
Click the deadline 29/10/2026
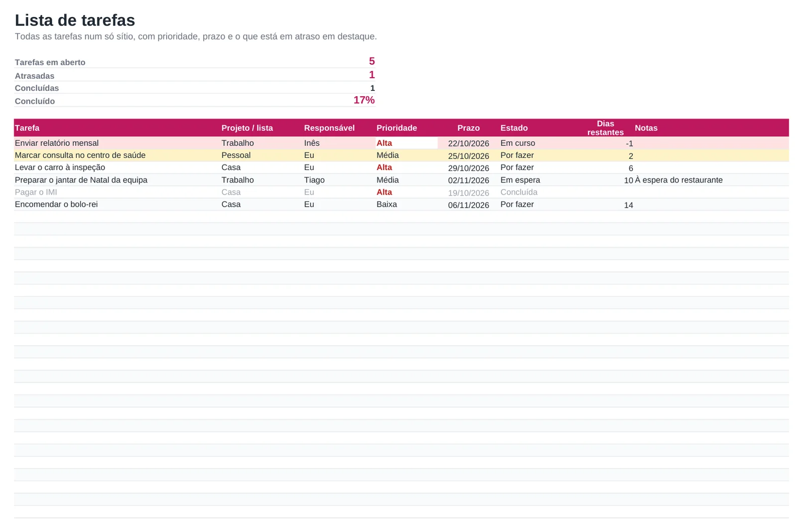coord(468,168)
